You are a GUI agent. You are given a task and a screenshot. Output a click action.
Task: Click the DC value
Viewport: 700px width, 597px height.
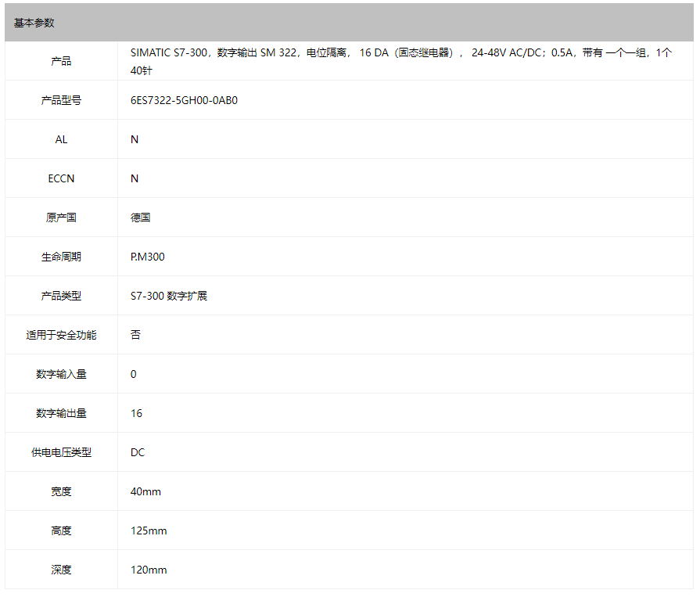(138, 452)
